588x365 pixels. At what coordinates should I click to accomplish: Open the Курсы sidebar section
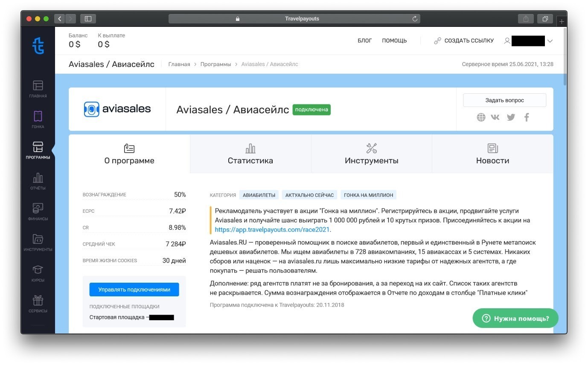tap(38, 273)
